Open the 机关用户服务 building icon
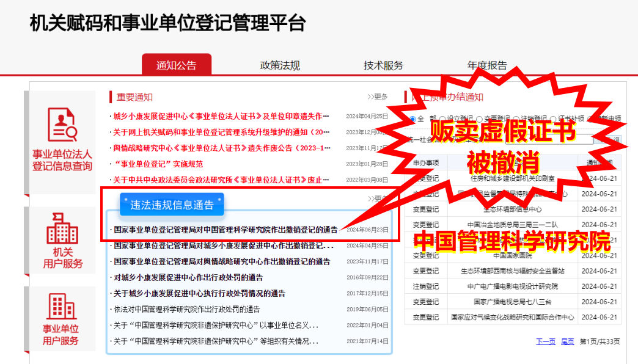The width and height of the screenshot is (638, 364). pyautogui.click(x=62, y=228)
